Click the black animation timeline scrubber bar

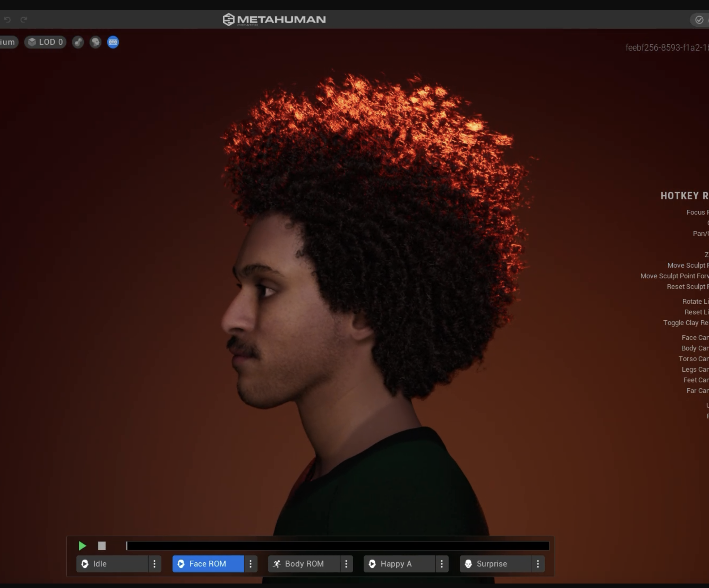click(x=337, y=546)
